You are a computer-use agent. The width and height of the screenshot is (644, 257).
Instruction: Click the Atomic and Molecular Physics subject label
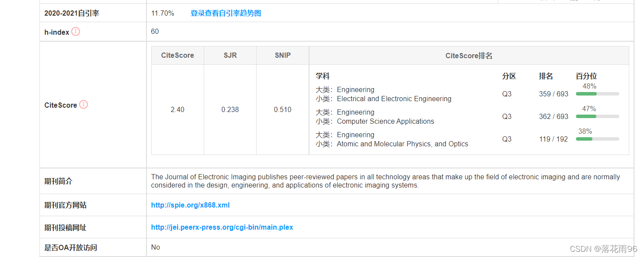[402, 144]
